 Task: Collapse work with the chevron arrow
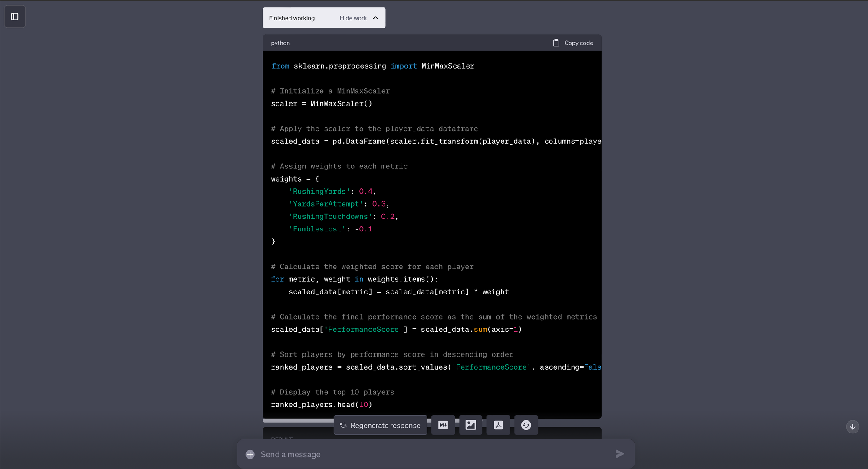[376, 18]
